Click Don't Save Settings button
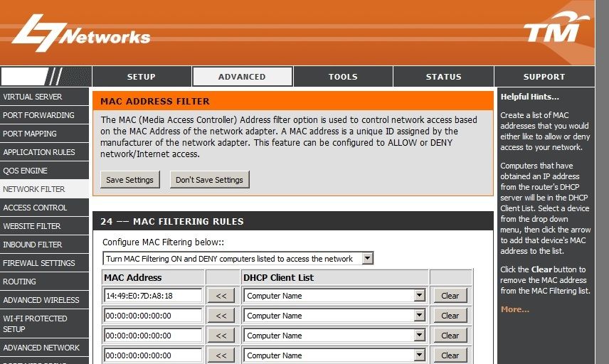The width and height of the screenshot is (609, 364). 210,180
